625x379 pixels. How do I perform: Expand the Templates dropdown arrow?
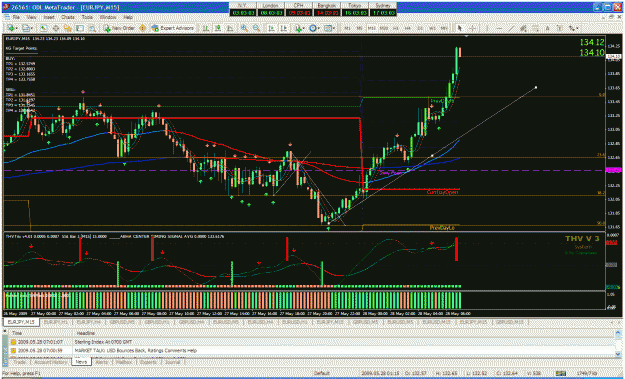tap(334, 28)
